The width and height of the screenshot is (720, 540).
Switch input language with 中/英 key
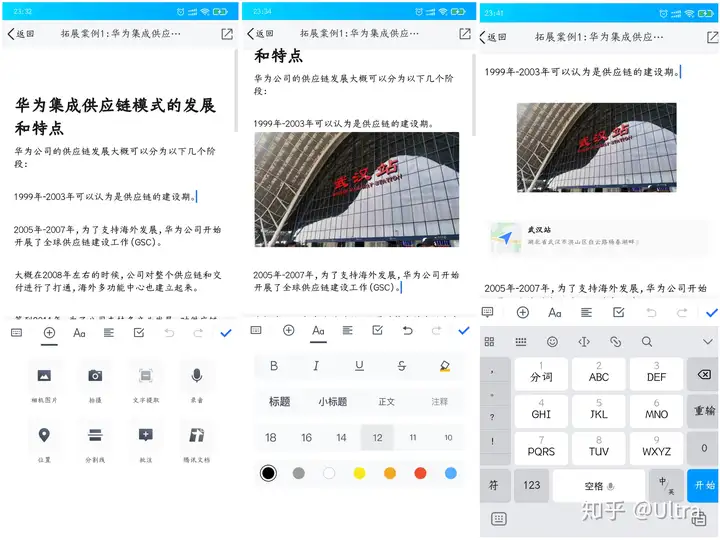[666, 485]
